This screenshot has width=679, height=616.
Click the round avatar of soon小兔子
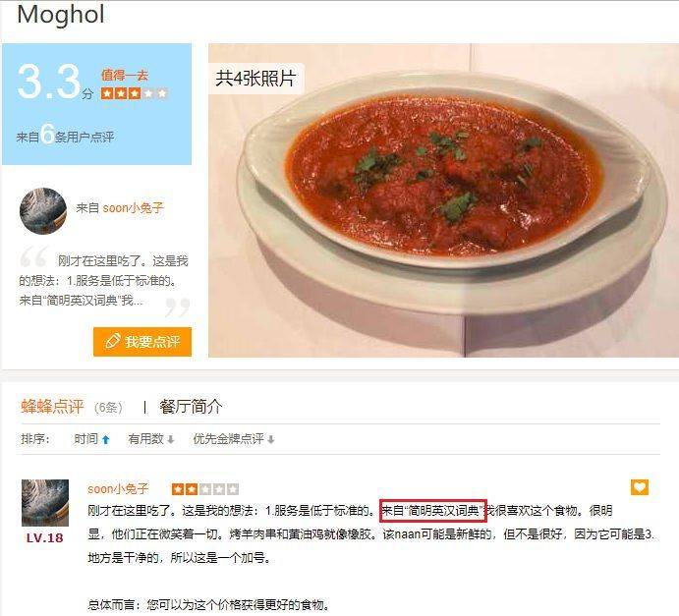[x=43, y=211]
